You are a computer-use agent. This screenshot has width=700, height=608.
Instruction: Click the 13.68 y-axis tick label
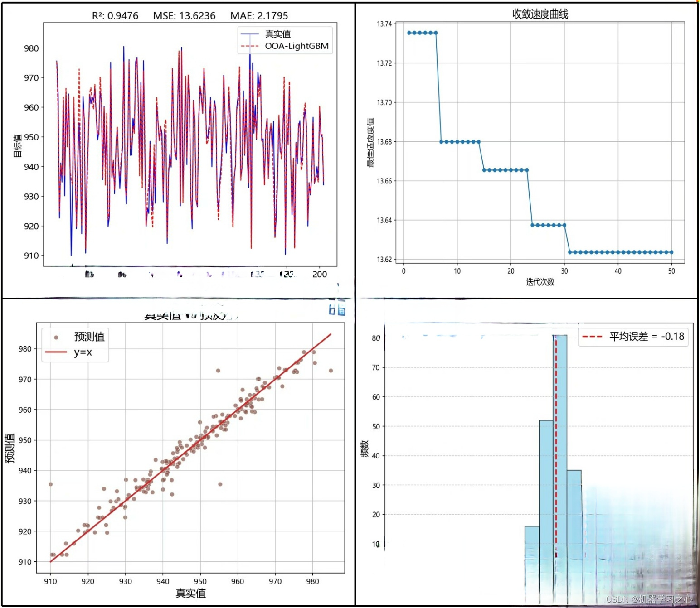384,142
